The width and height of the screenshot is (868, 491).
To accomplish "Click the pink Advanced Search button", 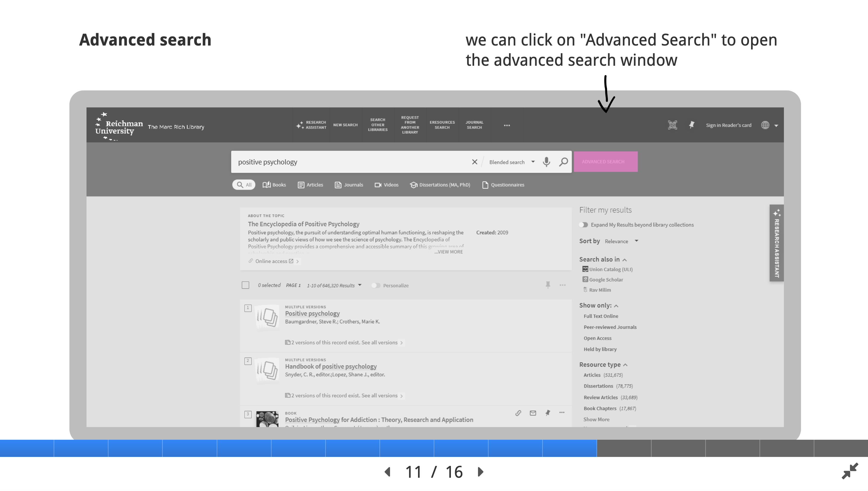I will coord(605,162).
